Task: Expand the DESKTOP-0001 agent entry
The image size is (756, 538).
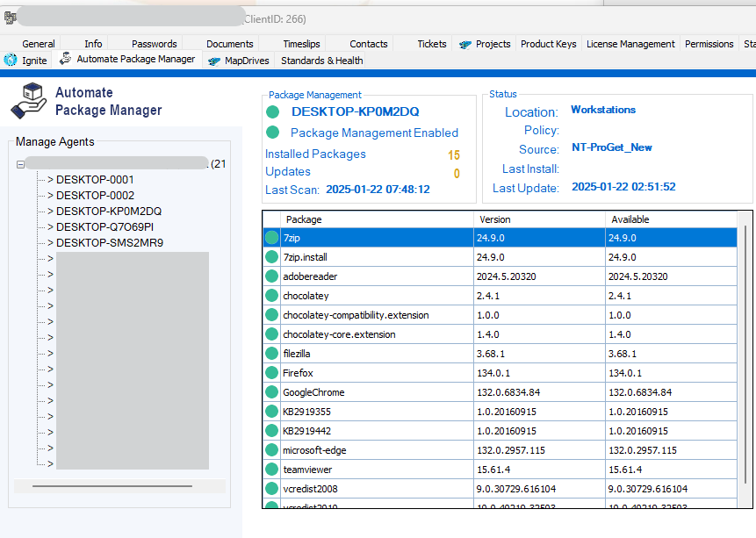Action: [x=51, y=180]
